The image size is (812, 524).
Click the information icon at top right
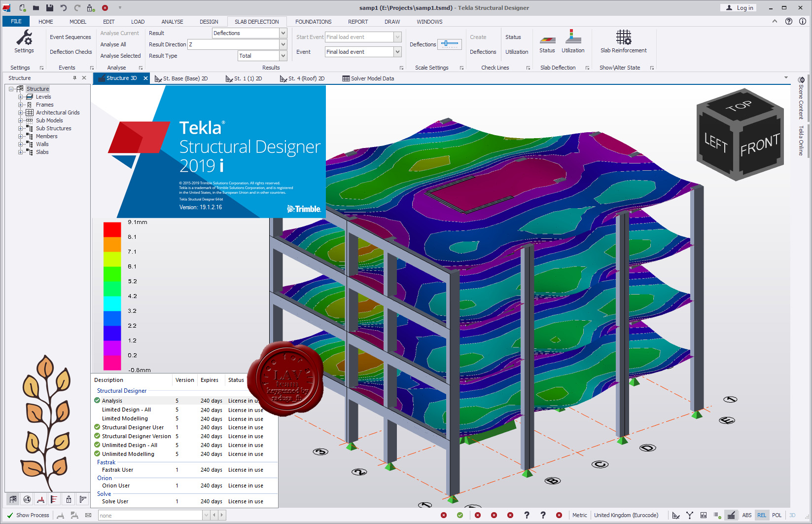pyautogui.click(x=803, y=21)
